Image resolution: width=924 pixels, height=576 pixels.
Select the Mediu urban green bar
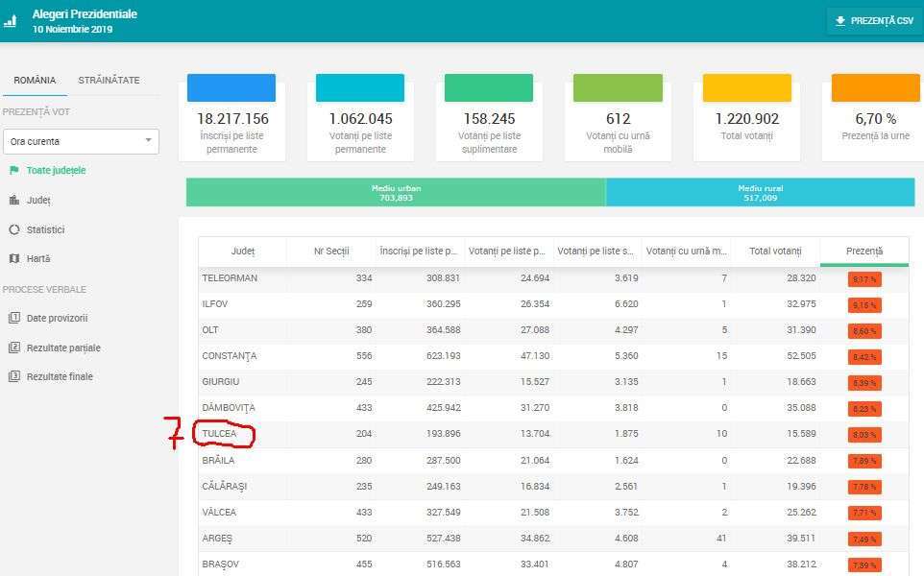point(396,193)
